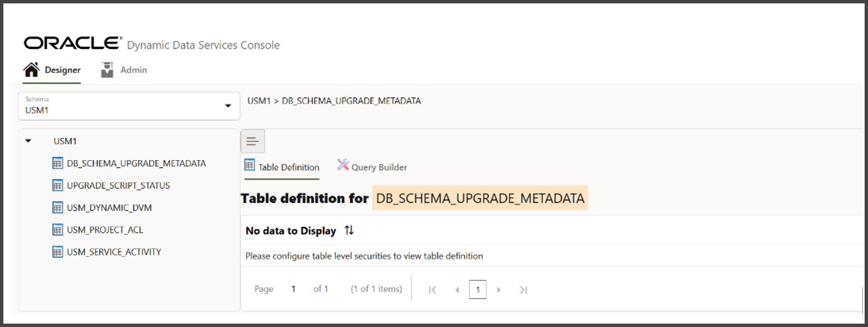
Task: Click the table icon beside DB_SCHEMA_UPGRADE_METADATA
Action: 58,163
